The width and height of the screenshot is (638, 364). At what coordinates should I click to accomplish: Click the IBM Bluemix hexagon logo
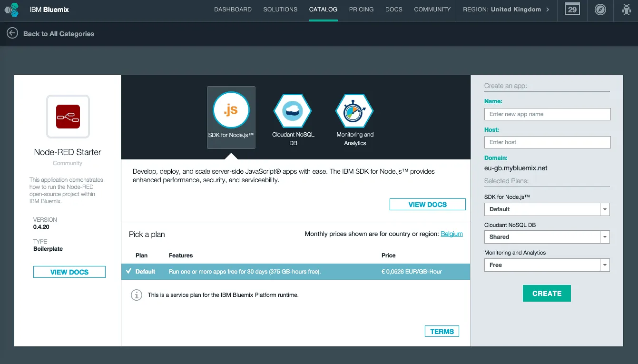(x=10, y=10)
